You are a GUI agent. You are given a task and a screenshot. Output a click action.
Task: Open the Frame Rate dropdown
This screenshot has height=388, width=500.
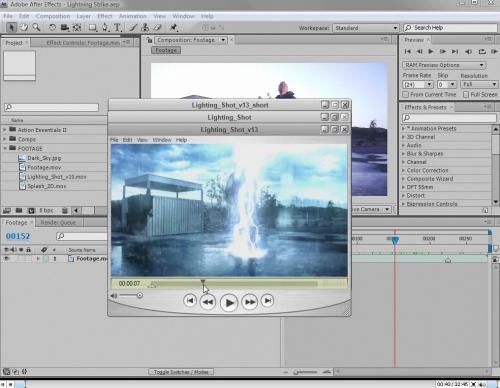418,85
